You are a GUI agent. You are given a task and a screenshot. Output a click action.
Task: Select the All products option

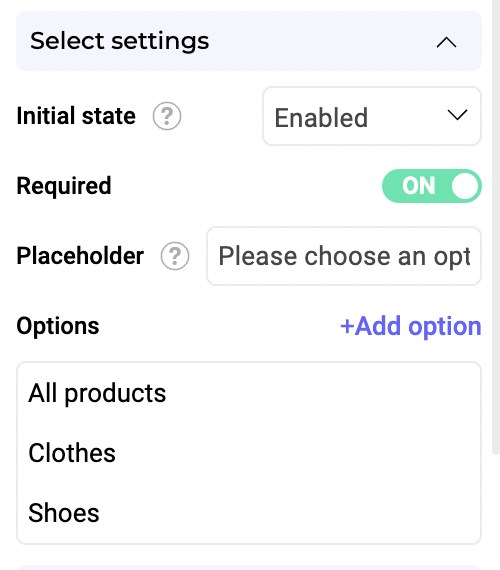[x=97, y=393]
